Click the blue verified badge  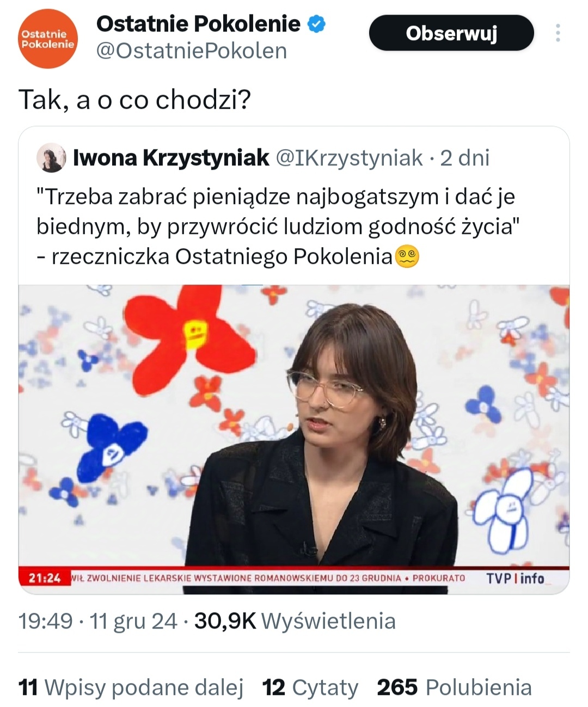[x=317, y=24]
